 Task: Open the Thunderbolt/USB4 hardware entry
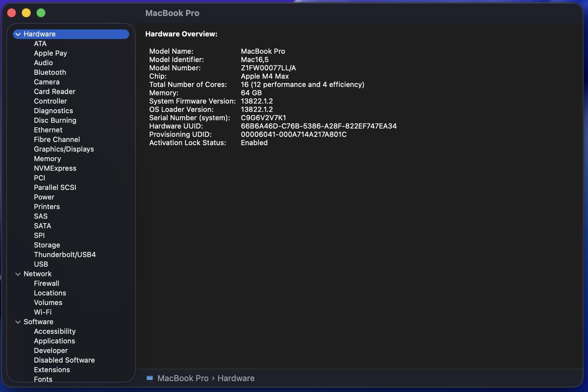[65, 255]
